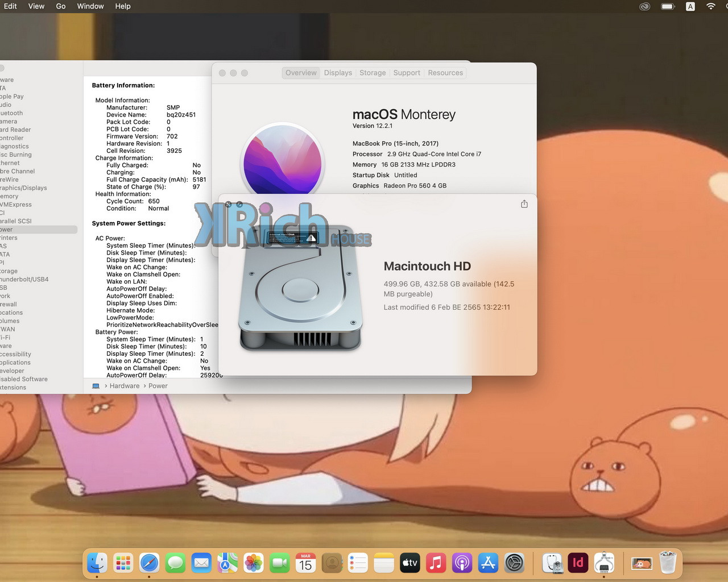Screen dimensions: 728x582
Task: Select Disc Burning in the sidebar
Action: pos(16,155)
